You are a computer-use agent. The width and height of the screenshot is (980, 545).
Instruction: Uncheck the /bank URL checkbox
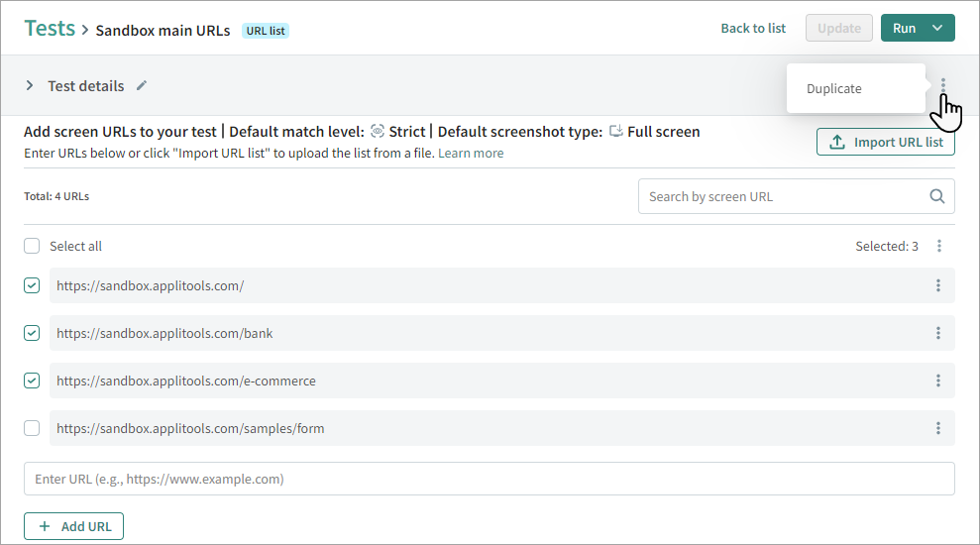tap(32, 333)
